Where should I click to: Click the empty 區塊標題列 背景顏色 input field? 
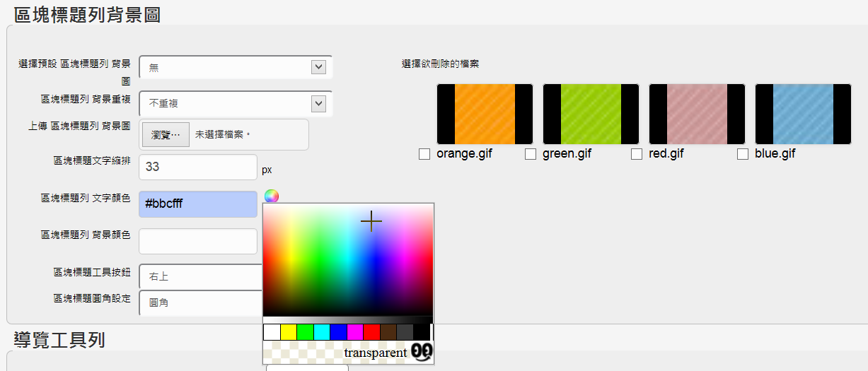(x=198, y=241)
